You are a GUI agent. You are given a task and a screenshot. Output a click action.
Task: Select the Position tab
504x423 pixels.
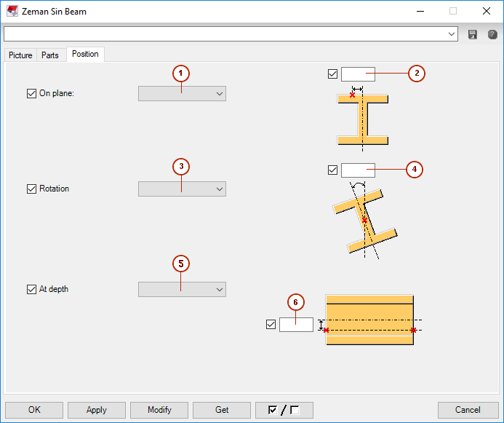pyautogui.click(x=85, y=54)
